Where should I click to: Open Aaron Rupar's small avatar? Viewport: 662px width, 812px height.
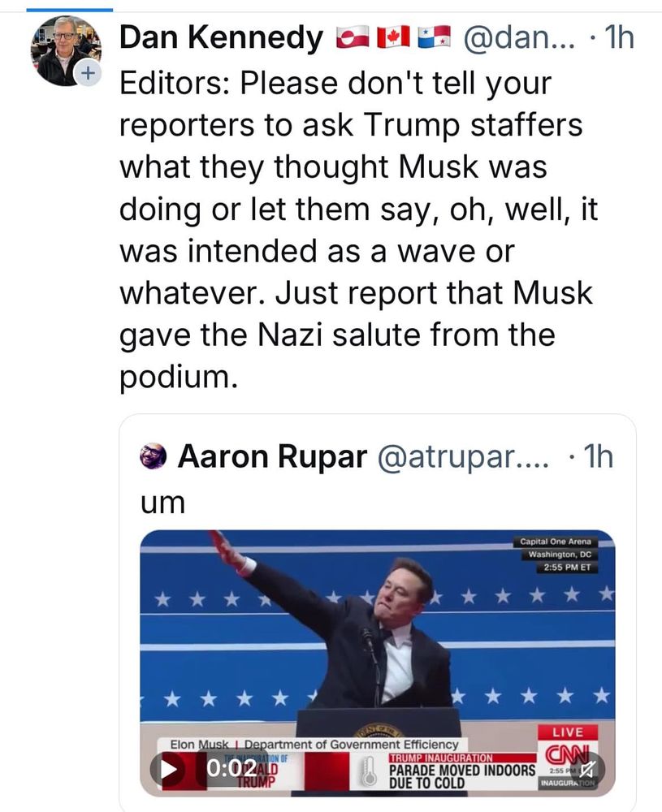154,456
